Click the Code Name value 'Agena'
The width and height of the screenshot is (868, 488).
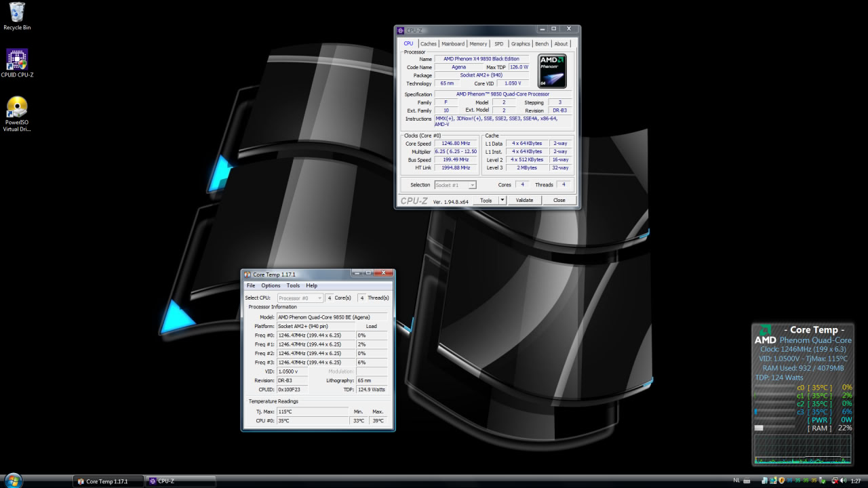[459, 67]
